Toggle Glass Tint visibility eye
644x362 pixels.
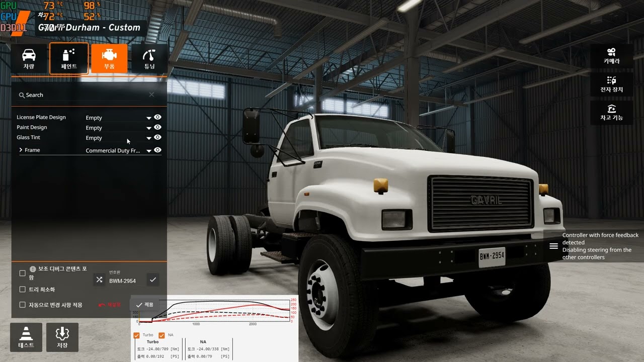158,137
